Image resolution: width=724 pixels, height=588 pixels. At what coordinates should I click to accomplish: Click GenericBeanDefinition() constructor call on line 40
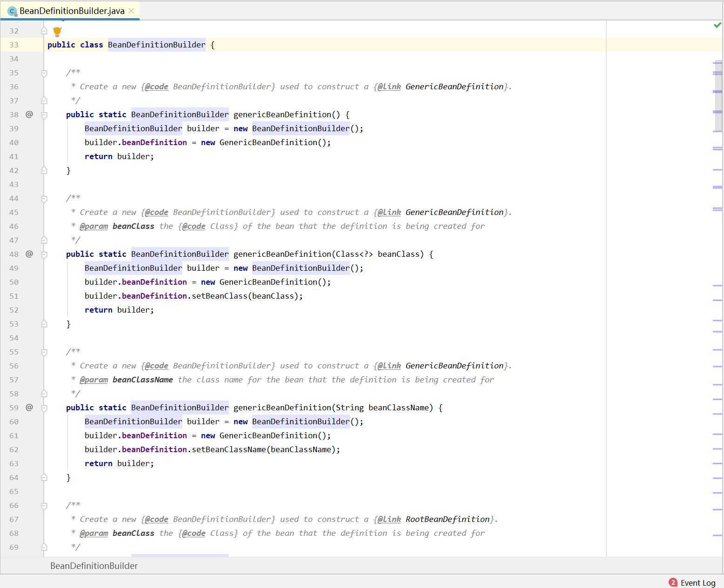point(273,142)
